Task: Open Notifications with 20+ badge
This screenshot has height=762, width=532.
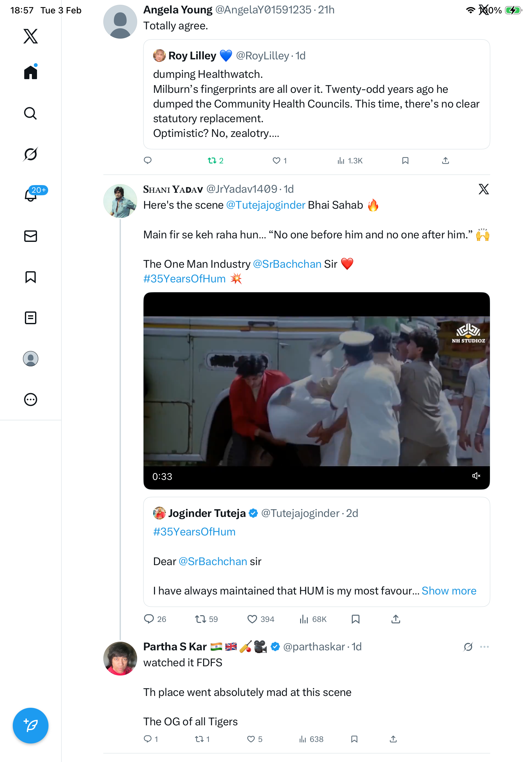Action: [31, 195]
